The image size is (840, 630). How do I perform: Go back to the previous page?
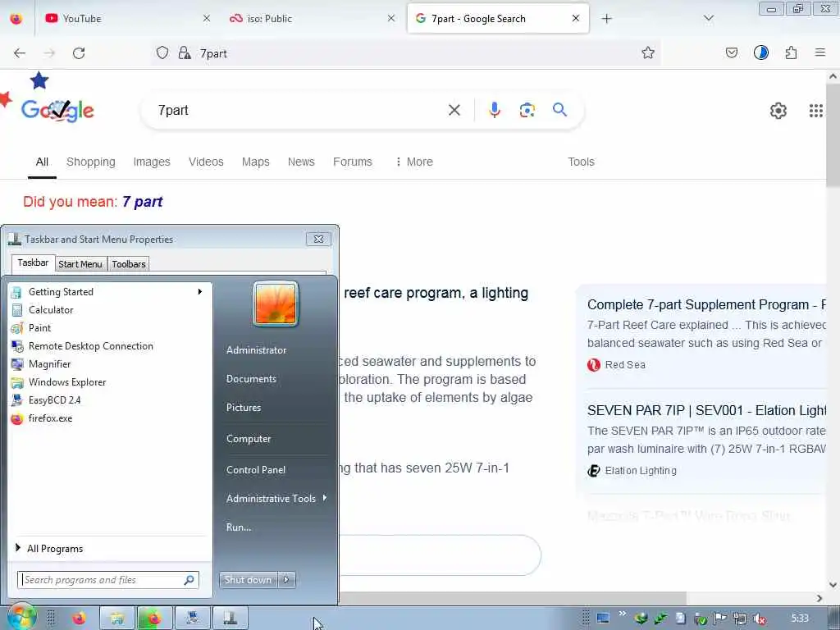pyautogui.click(x=20, y=53)
